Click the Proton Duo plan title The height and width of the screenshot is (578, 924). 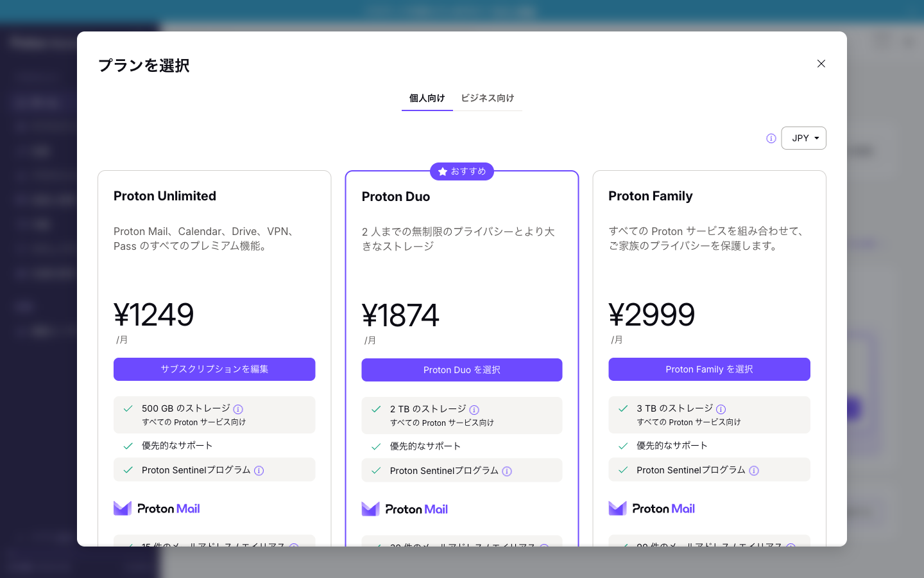396,197
